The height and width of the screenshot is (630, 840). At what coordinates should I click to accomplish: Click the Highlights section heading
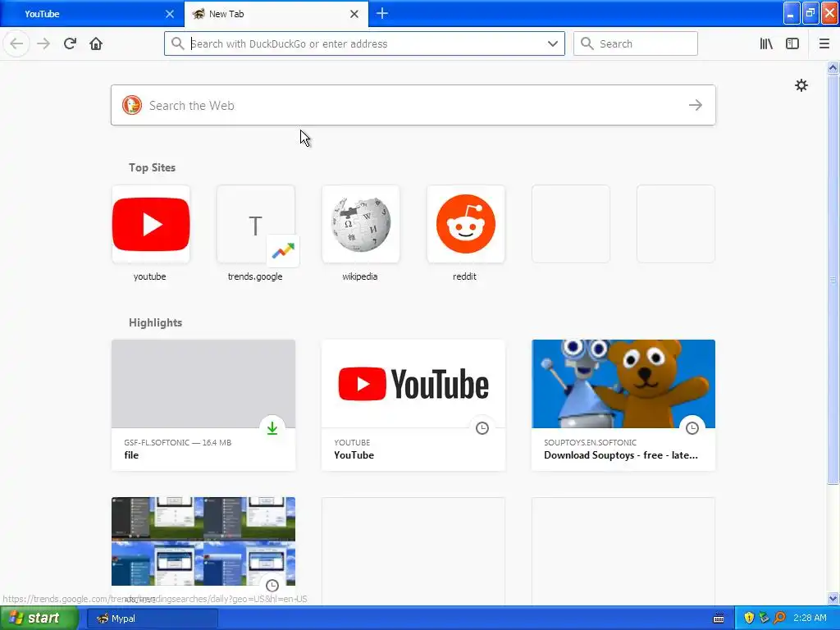coord(155,322)
